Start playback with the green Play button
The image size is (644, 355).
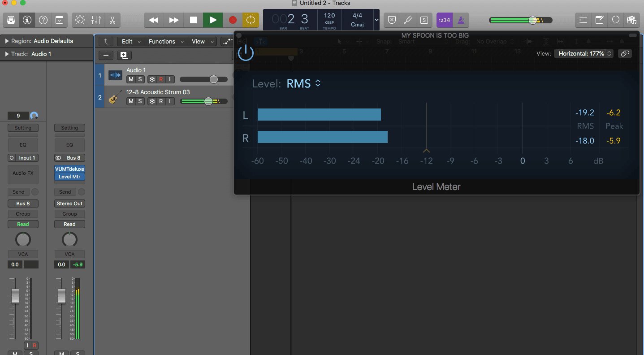[213, 20]
